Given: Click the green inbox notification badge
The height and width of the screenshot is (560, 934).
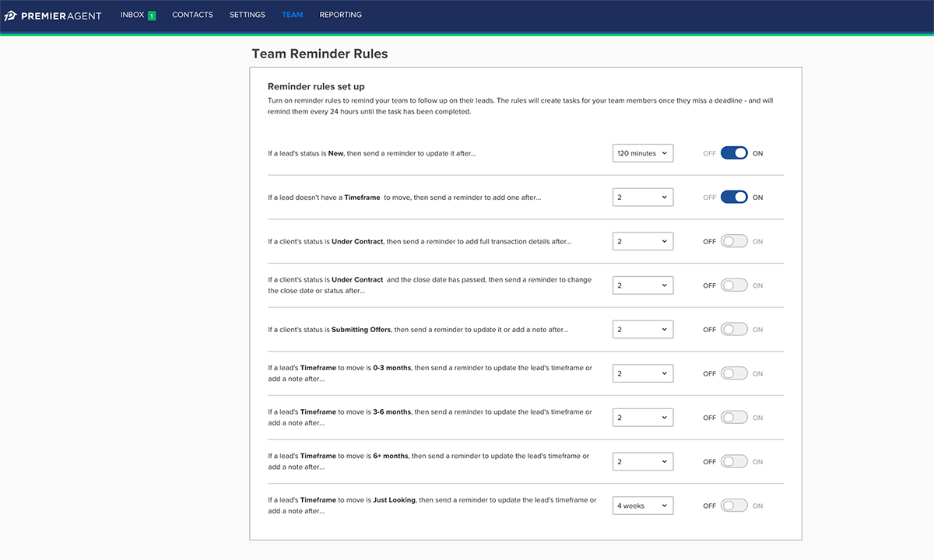Looking at the screenshot, I should (x=152, y=16).
